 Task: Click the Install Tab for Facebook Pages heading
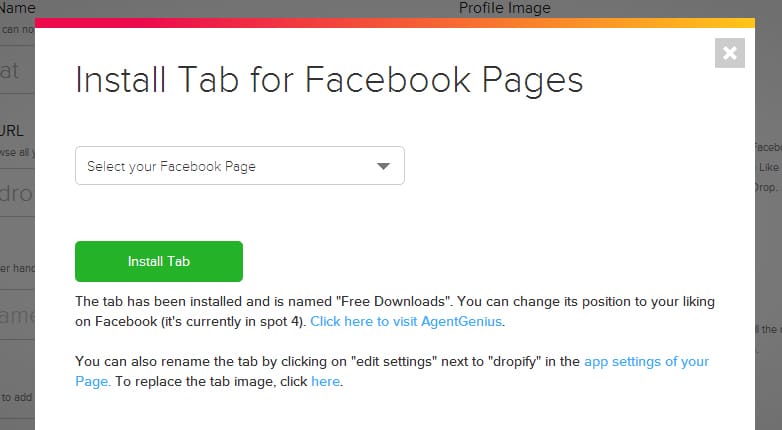(329, 80)
